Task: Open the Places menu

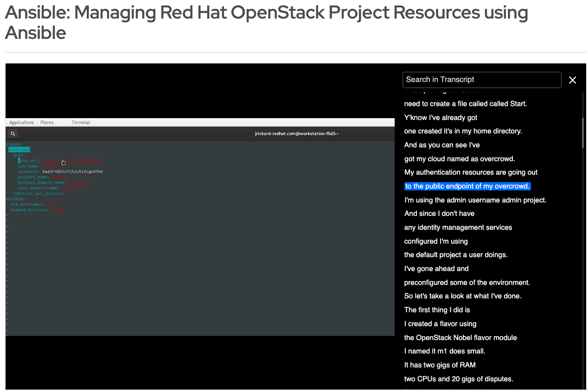Action: tap(47, 122)
